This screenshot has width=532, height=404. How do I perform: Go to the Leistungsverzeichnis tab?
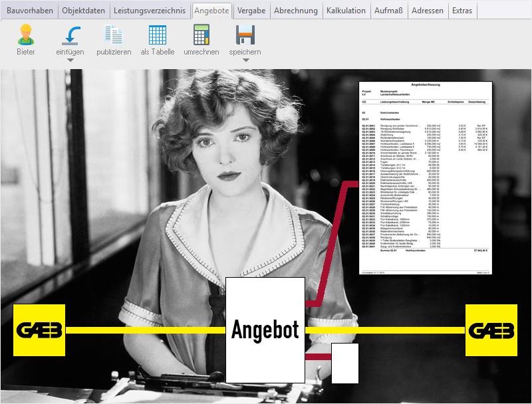point(150,11)
